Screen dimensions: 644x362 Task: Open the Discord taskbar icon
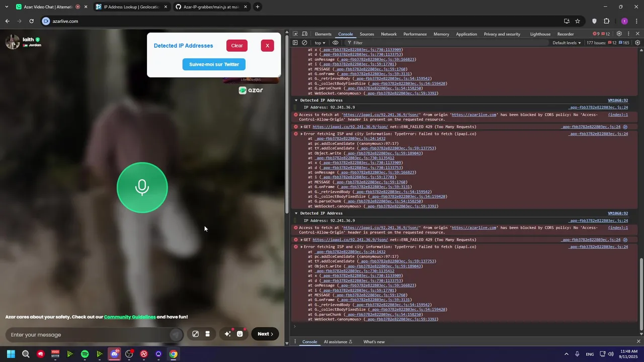coord(114,354)
